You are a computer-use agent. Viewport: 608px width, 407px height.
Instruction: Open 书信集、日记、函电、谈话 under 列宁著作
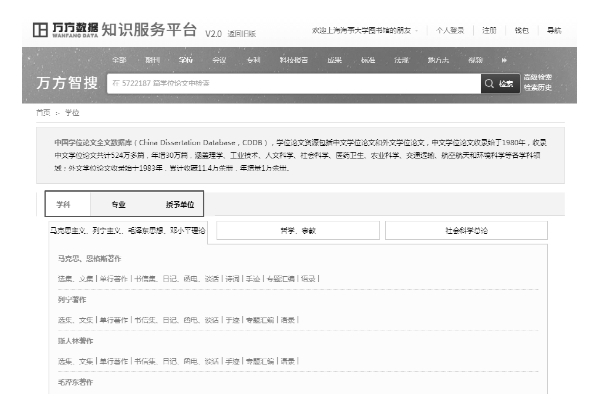(177, 320)
